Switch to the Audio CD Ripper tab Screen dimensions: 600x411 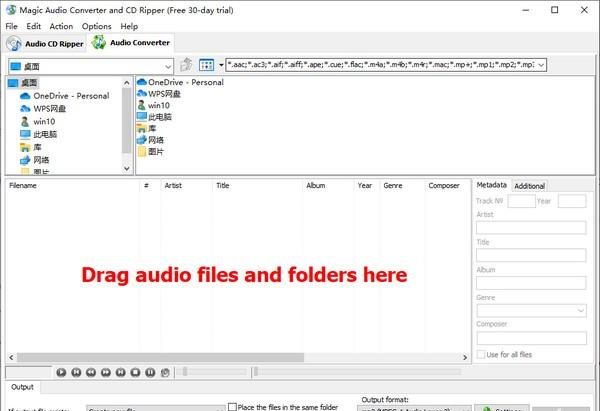(x=46, y=44)
